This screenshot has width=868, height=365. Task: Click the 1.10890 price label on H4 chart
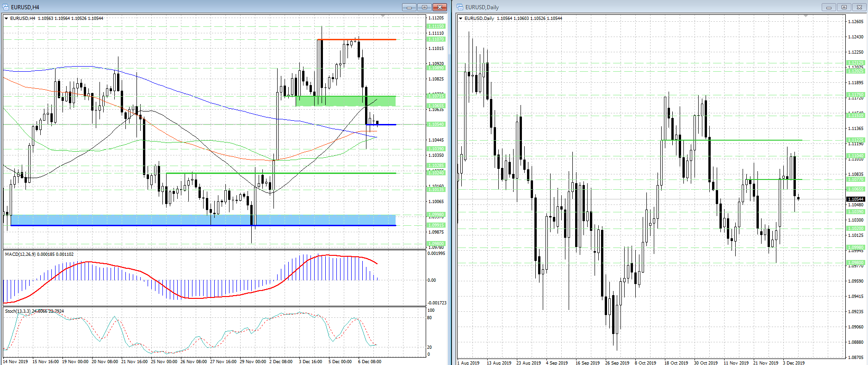coord(435,68)
